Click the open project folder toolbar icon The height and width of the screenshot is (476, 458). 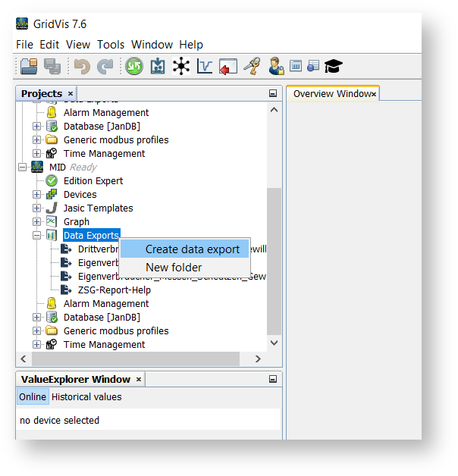click(x=29, y=67)
